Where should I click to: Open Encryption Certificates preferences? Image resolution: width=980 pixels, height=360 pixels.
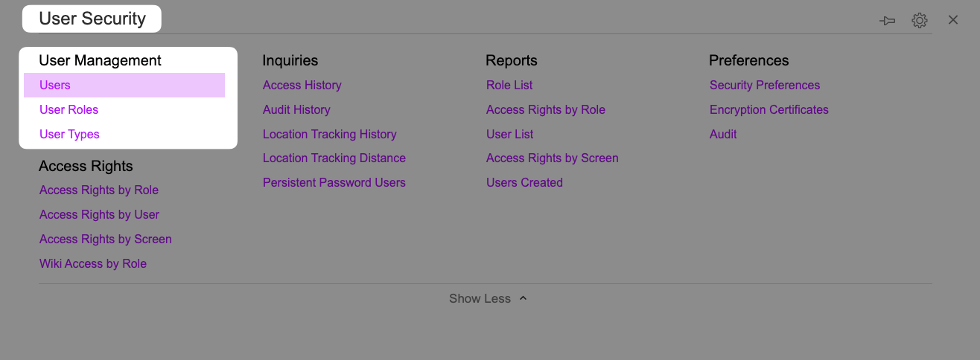click(769, 109)
